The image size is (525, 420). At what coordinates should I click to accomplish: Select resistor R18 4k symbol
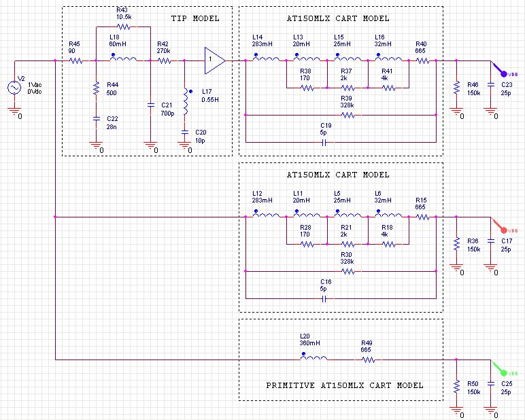[x=389, y=244]
